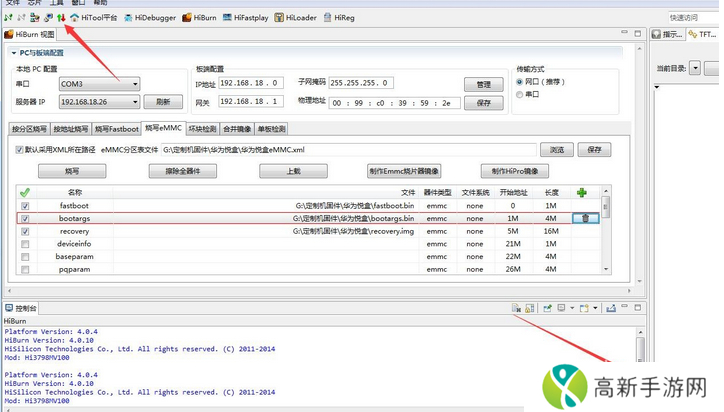Click the red-green arrows connection icon

pyautogui.click(x=60, y=17)
